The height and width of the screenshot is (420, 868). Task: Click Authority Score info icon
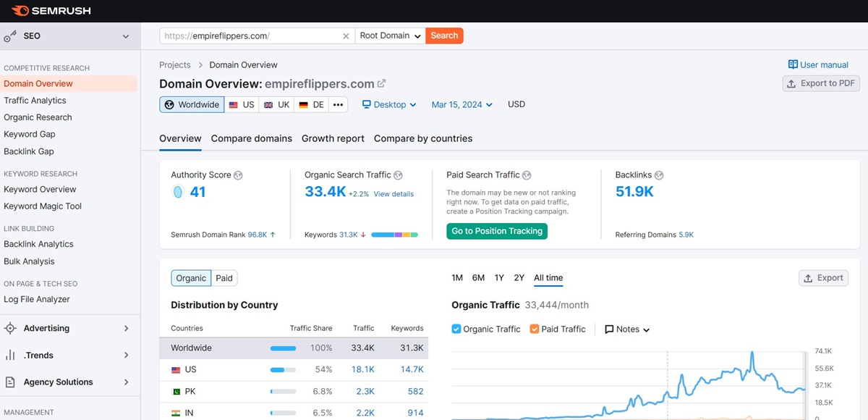point(238,175)
